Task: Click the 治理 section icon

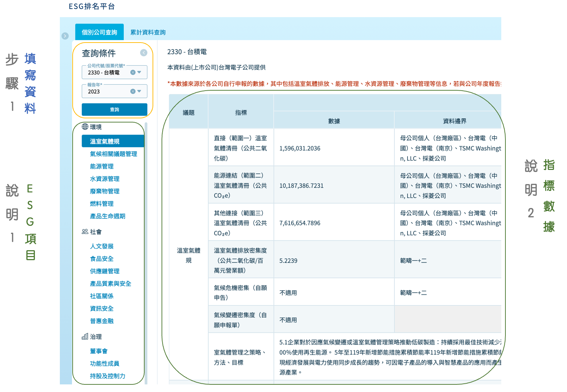Action: point(84,337)
